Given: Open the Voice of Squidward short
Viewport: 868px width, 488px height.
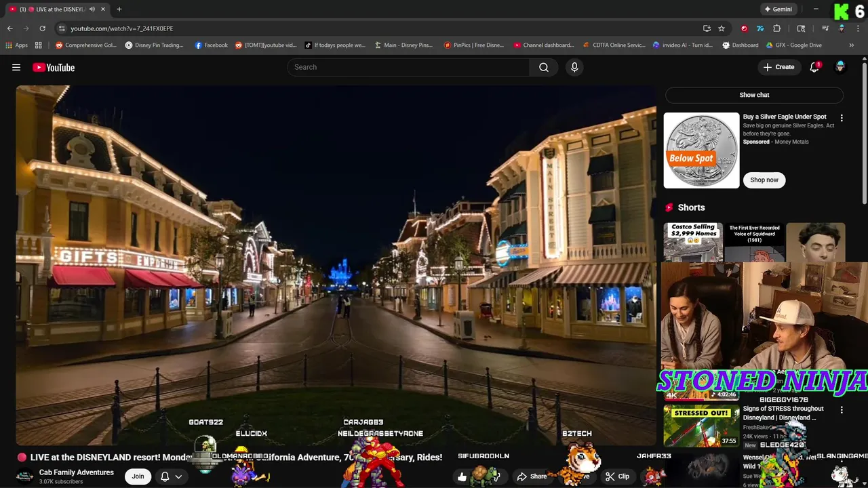Looking at the screenshot, I should click(755, 242).
